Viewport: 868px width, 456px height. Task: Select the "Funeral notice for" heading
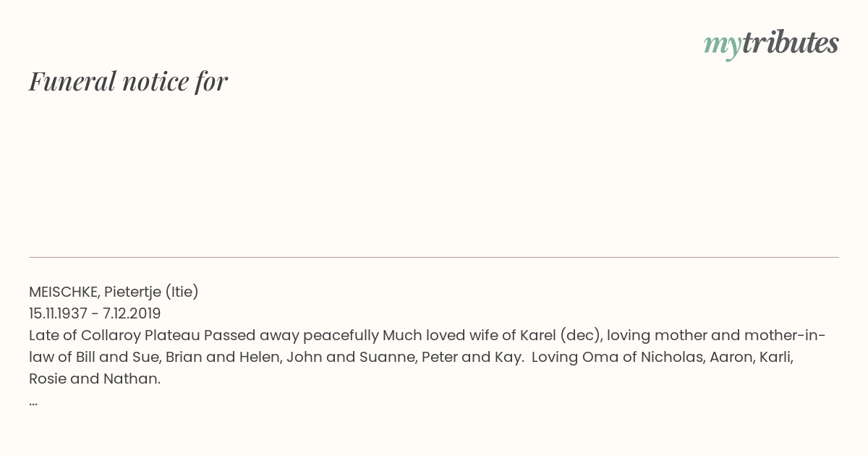(x=128, y=81)
